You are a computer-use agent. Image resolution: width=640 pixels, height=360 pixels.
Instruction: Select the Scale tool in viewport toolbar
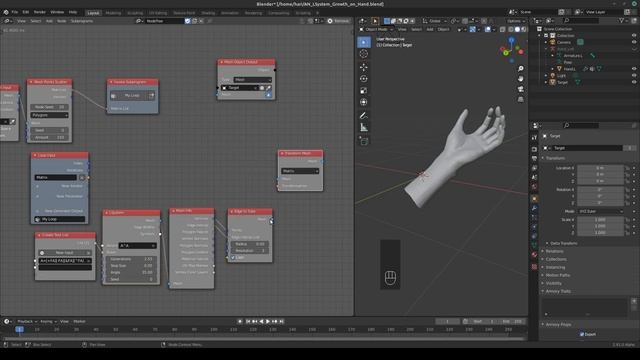pyautogui.click(x=364, y=91)
